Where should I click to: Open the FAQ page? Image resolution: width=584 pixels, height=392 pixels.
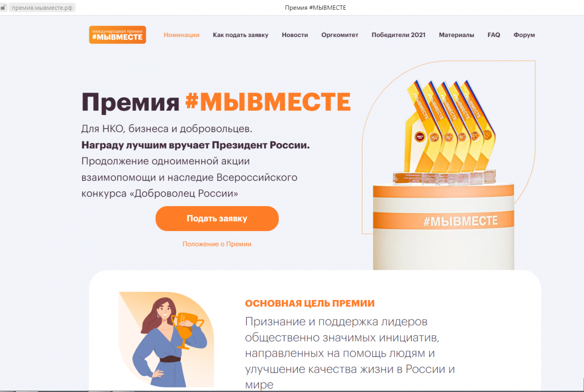click(x=494, y=35)
